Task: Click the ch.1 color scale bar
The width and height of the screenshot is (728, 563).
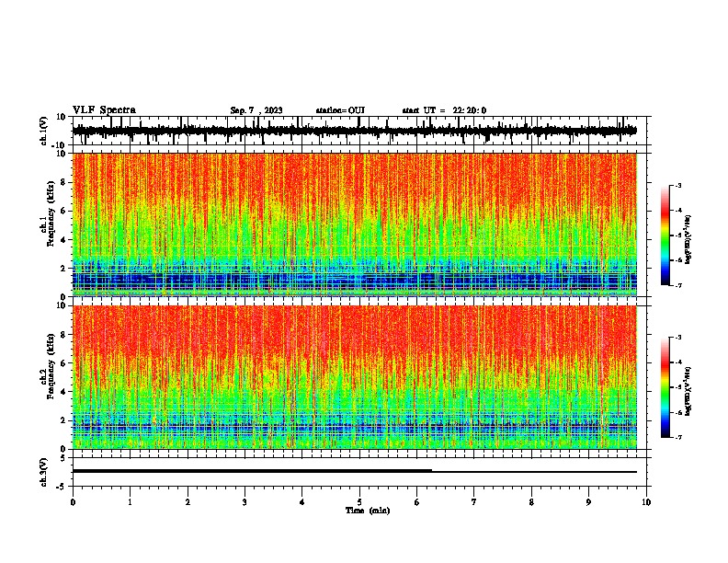Action: 665,236
